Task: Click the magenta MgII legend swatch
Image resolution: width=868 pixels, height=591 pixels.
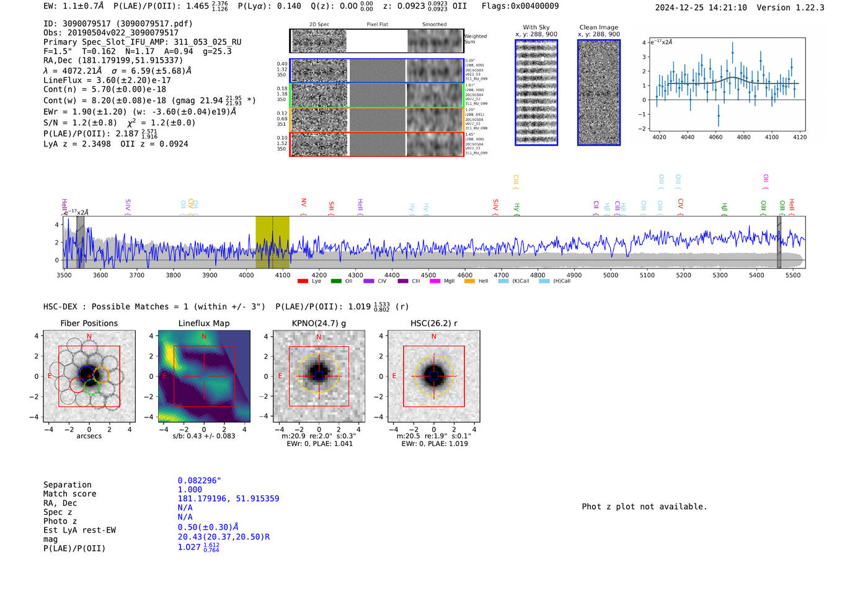Action: [x=435, y=282]
